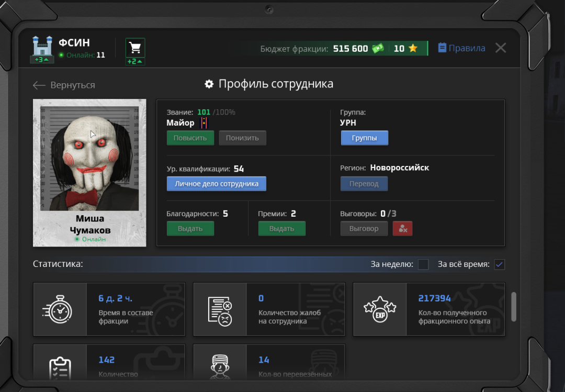The height and width of the screenshot is (392, 565).
Task: Go back via Вернуться link
Action: point(73,85)
